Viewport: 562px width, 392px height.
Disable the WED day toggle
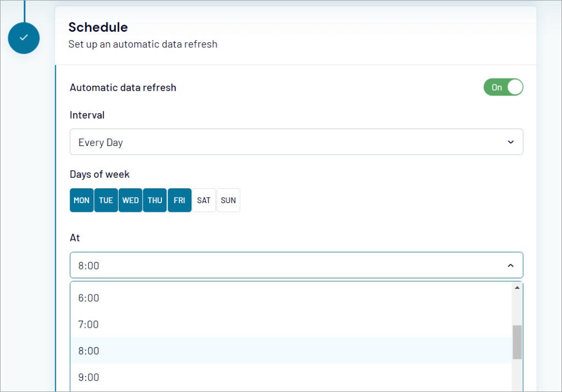tap(130, 200)
